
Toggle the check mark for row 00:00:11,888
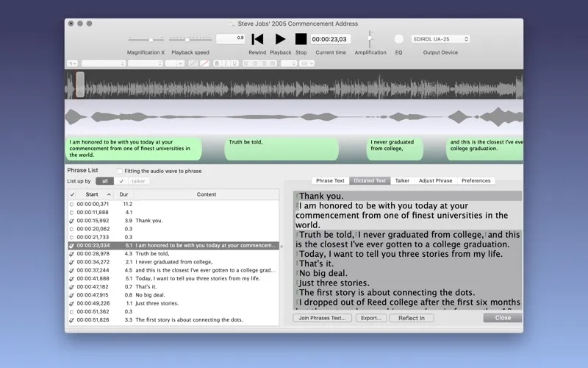(71, 213)
